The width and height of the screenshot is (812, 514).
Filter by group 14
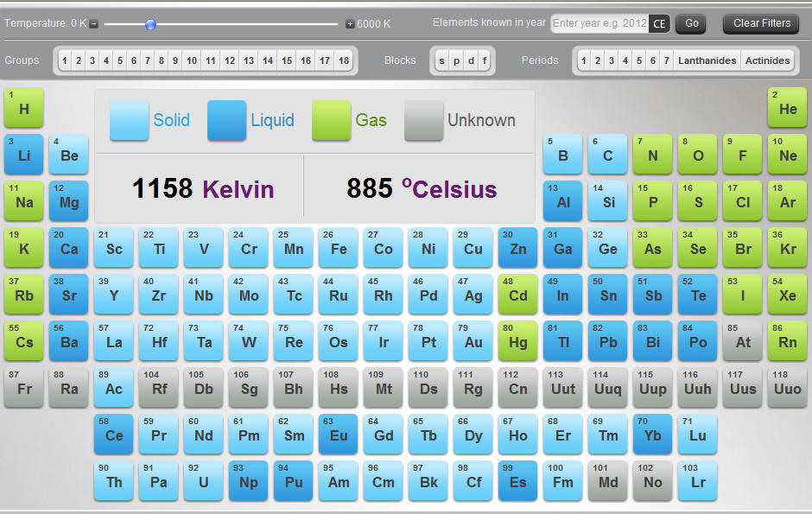(268, 60)
